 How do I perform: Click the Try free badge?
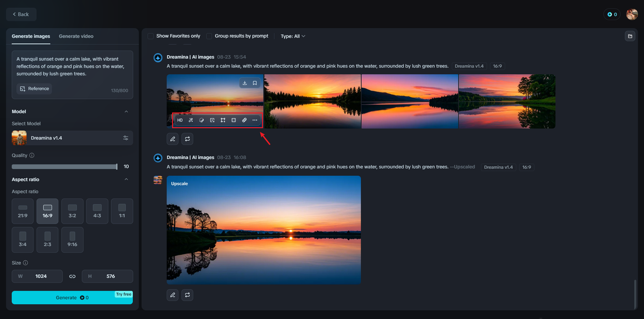click(124, 294)
